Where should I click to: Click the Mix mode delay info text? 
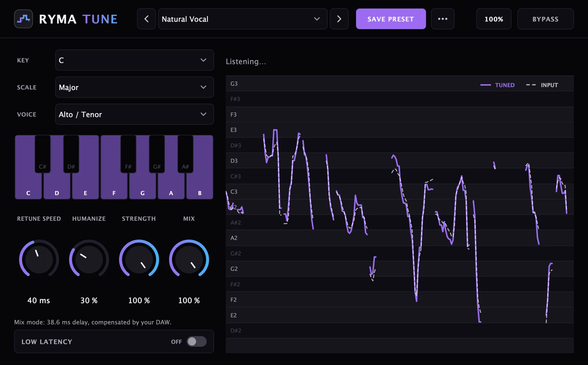coord(93,322)
